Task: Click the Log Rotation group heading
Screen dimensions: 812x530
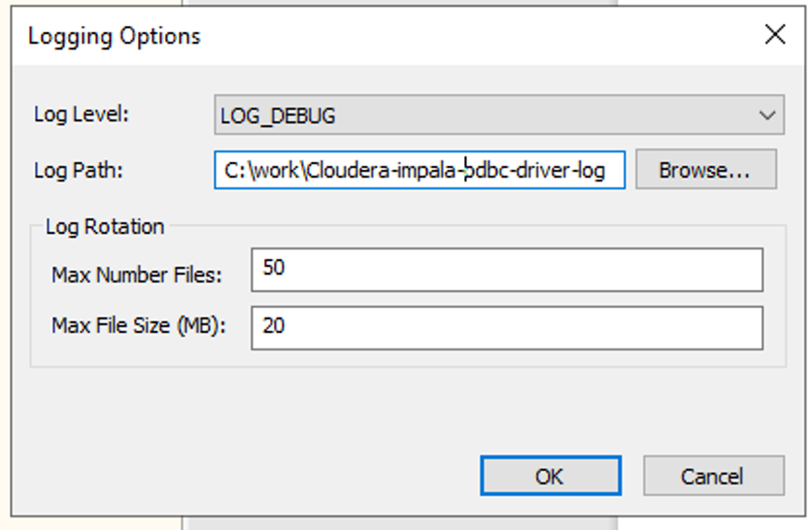Action: click(105, 227)
